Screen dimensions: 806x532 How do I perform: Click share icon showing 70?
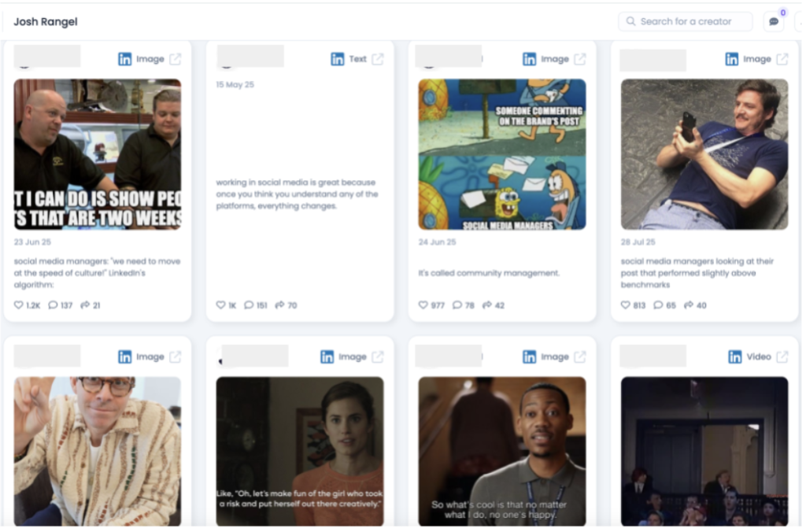click(x=281, y=306)
